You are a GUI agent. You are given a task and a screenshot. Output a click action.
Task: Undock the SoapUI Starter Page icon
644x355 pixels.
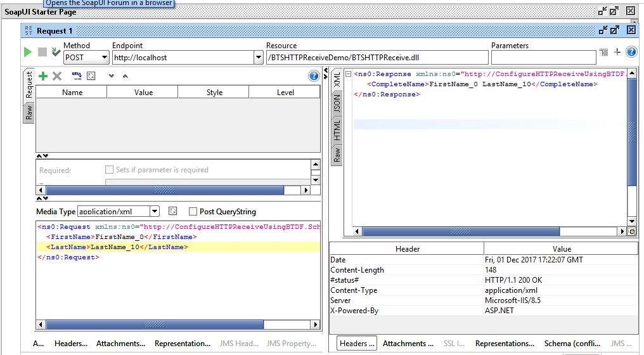(602, 11)
